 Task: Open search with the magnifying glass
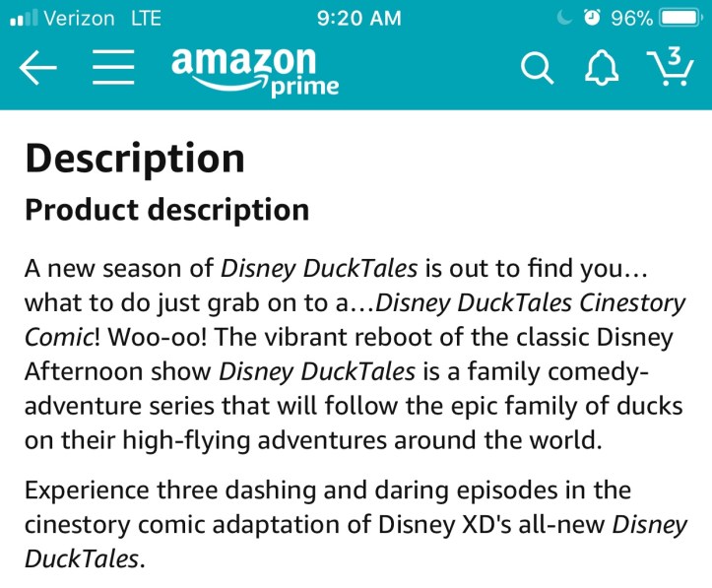tap(537, 69)
